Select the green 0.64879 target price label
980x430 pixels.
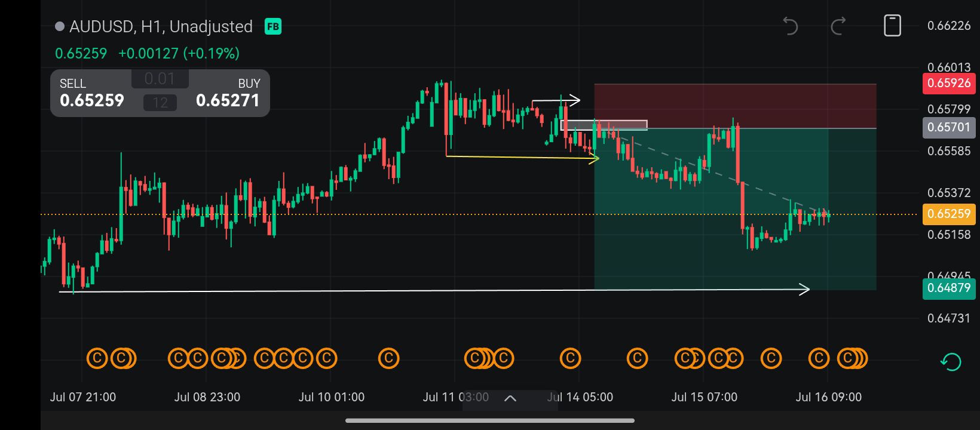tap(949, 288)
